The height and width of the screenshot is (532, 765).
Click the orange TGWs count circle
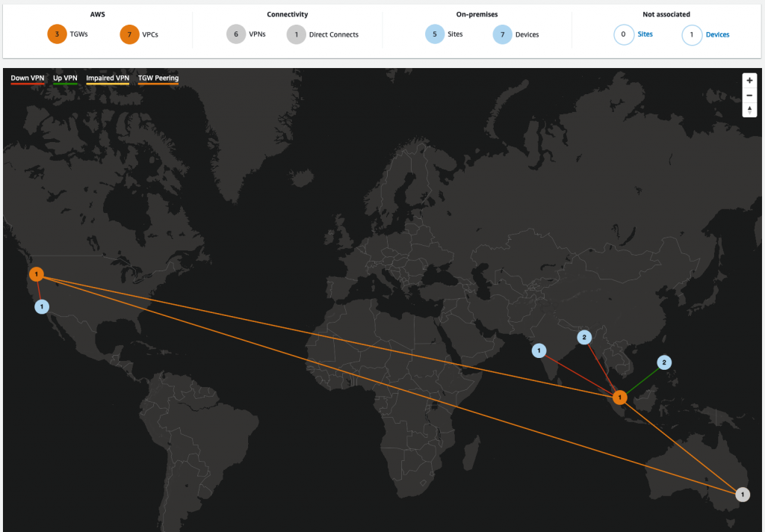click(x=57, y=34)
